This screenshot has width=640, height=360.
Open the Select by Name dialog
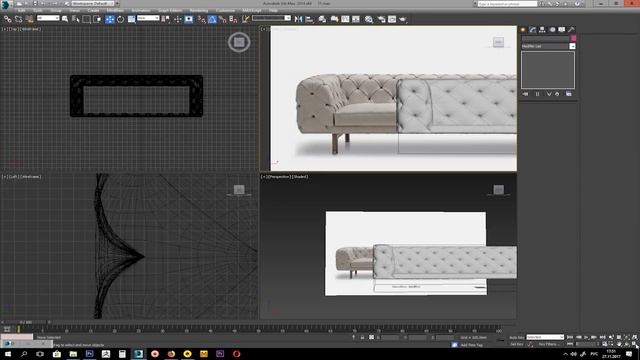[x=76, y=19]
